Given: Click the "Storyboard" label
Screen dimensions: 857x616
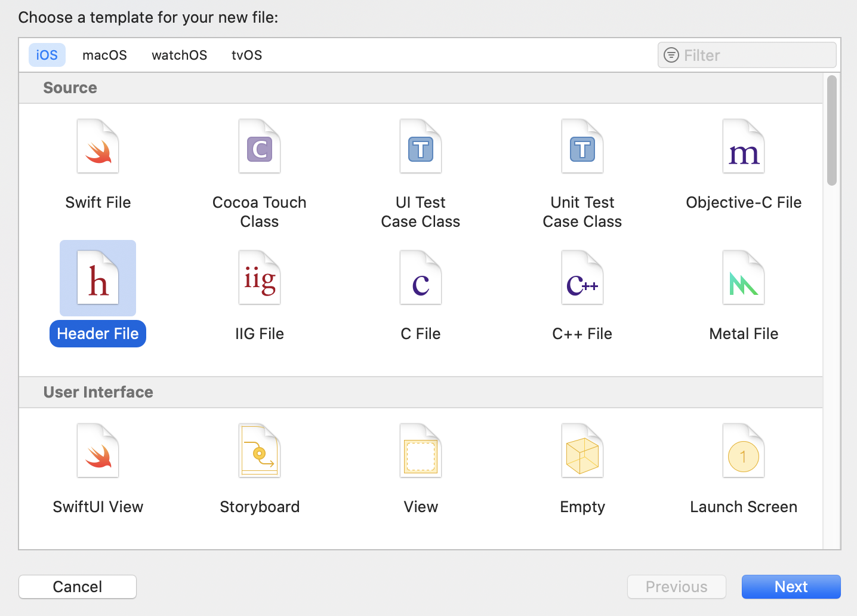Looking at the screenshot, I should click(260, 507).
